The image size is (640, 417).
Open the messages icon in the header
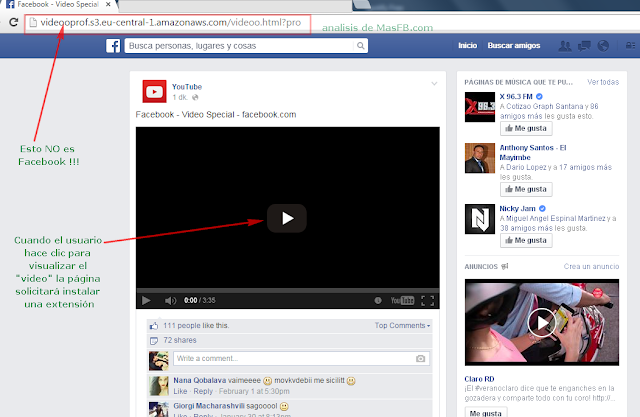584,46
